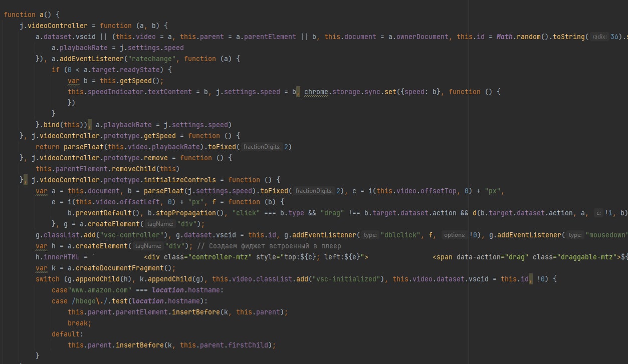Click the "www.amazon.com" string
This screenshot has height=364, width=628.
pos(100,290)
